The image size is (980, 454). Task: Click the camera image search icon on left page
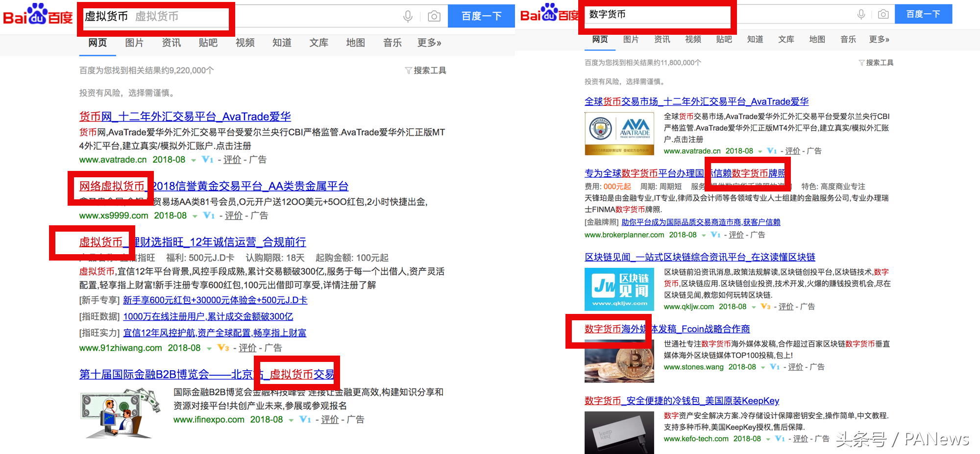(434, 17)
